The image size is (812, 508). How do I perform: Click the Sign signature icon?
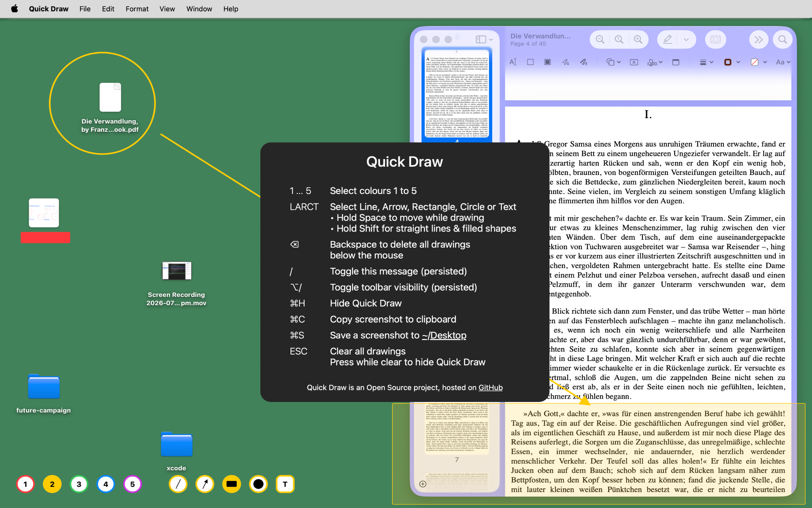point(652,62)
